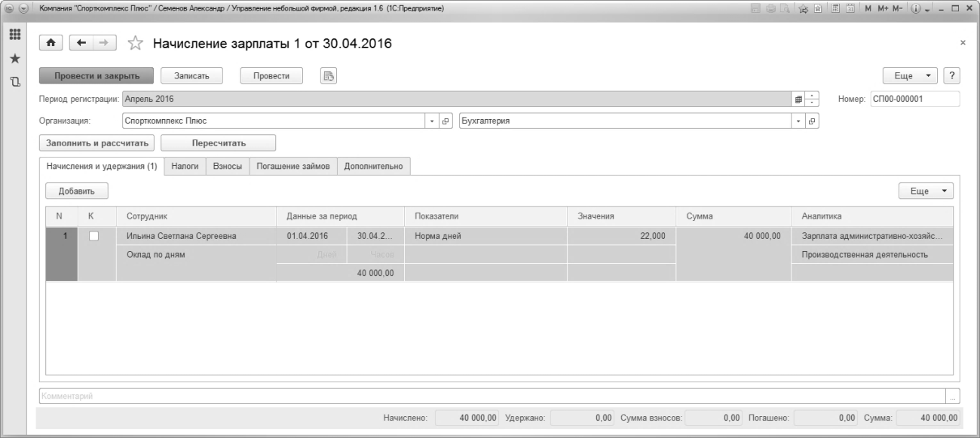Open the table Еще dropdown menu
The width and height of the screenshot is (980, 438).
click(926, 191)
